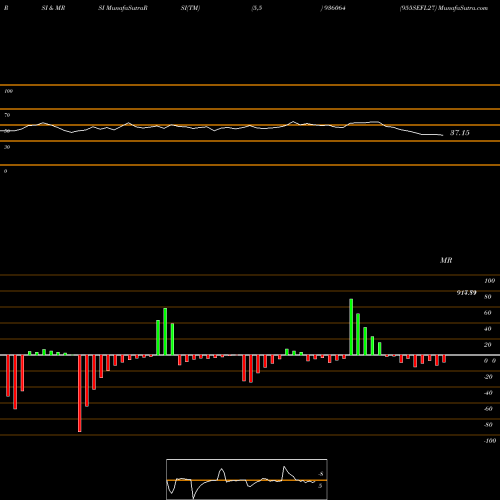500x500 pixels.
Task: Click the end of the RSI line near 37.15
Action: 442,135
